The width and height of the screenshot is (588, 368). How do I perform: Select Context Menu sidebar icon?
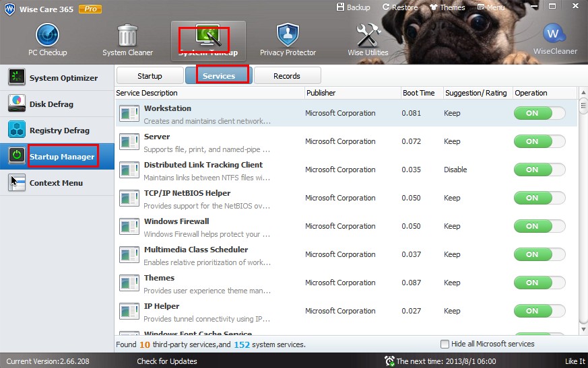pos(17,182)
